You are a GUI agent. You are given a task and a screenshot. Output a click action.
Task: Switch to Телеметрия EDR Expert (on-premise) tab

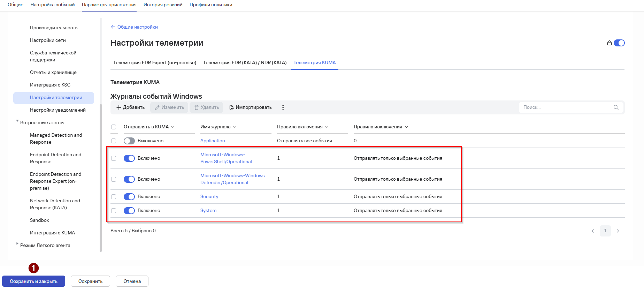(155, 63)
